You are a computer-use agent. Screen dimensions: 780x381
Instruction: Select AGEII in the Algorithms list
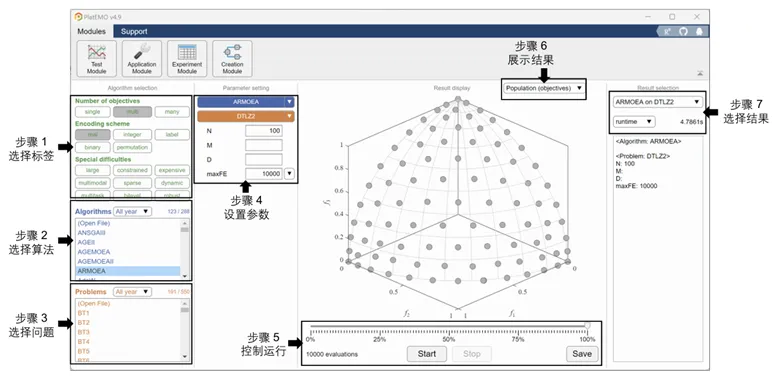click(128, 242)
